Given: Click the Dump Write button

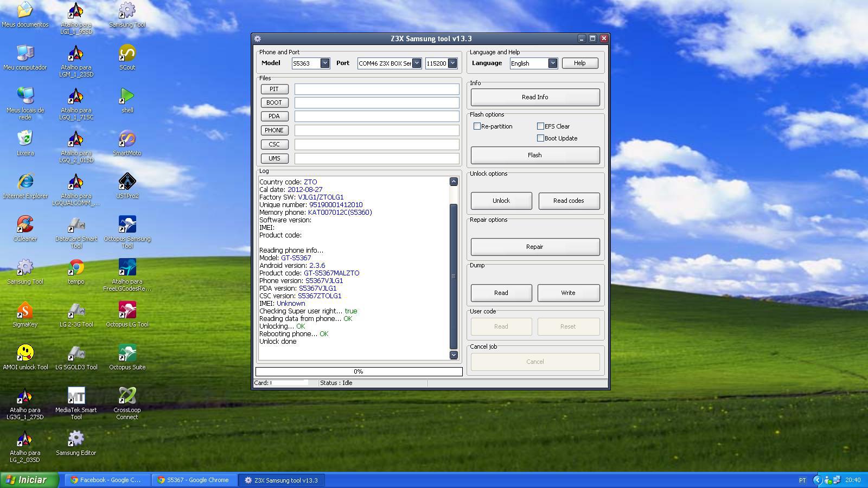Looking at the screenshot, I should point(568,293).
